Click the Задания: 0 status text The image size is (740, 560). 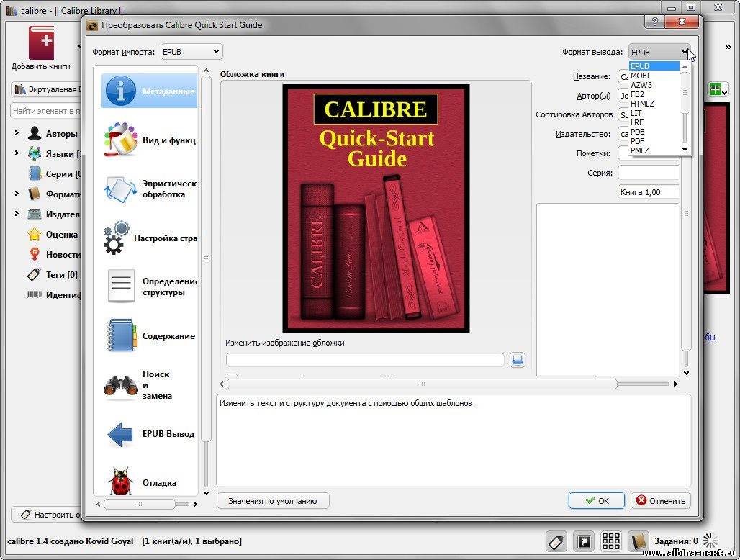tap(676, 541)
